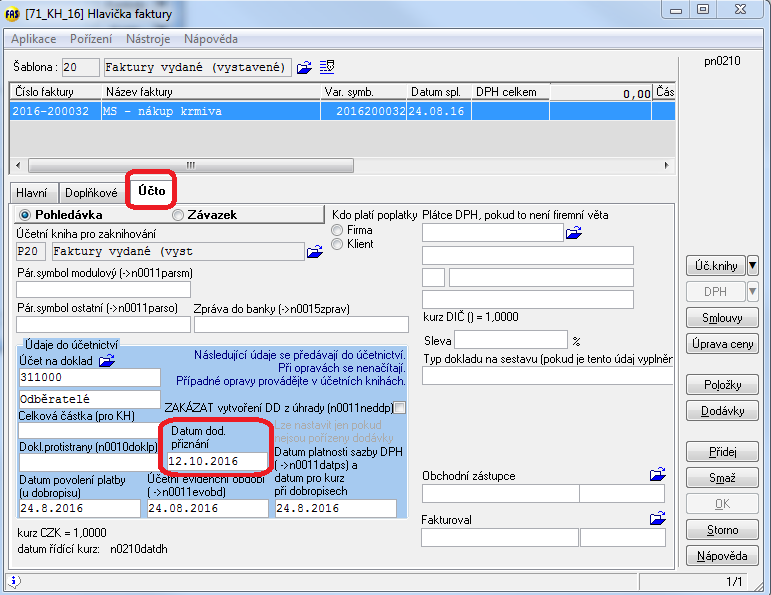
Task: Open template lookup folder icon next to Šablona
Action: coord(304,67)
